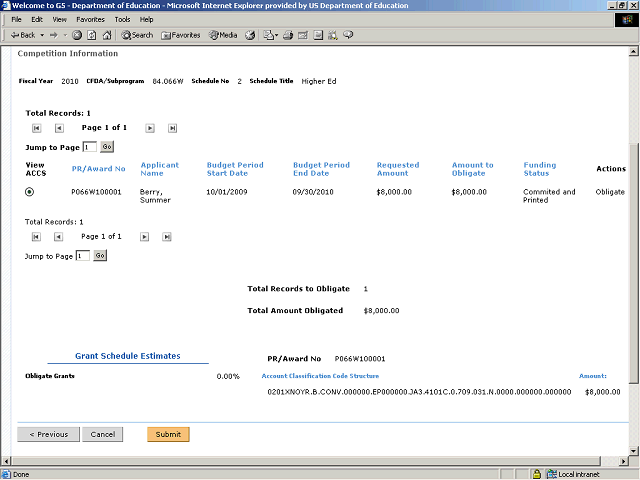The height and width of the screenshot is (480, 640).
Task: Click the Grant Schedule Estimates heading
Action: click(128, 356)
